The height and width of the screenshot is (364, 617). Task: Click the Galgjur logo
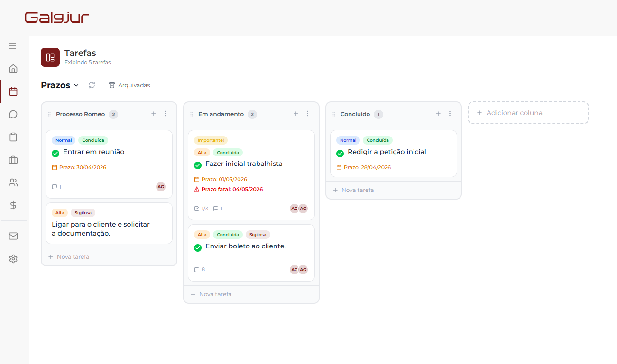pos(57,18)
